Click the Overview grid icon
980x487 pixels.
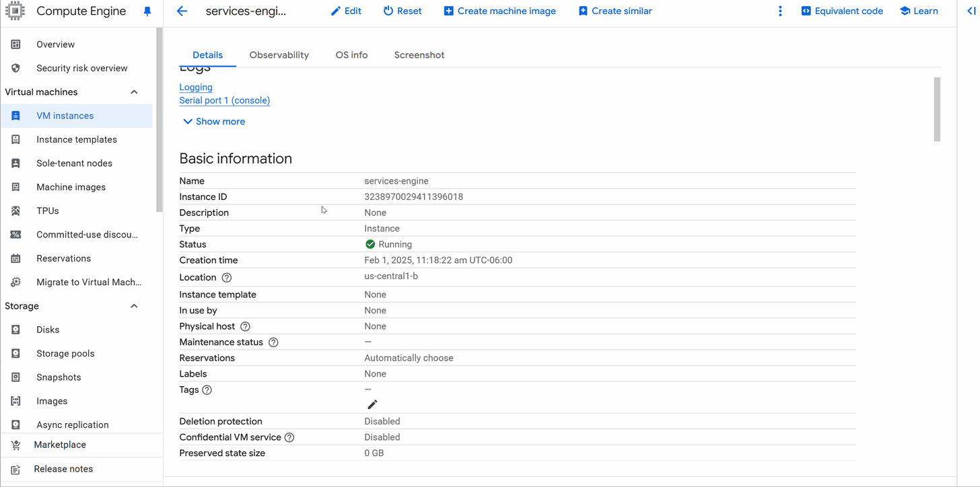click(x=16, y=44)
